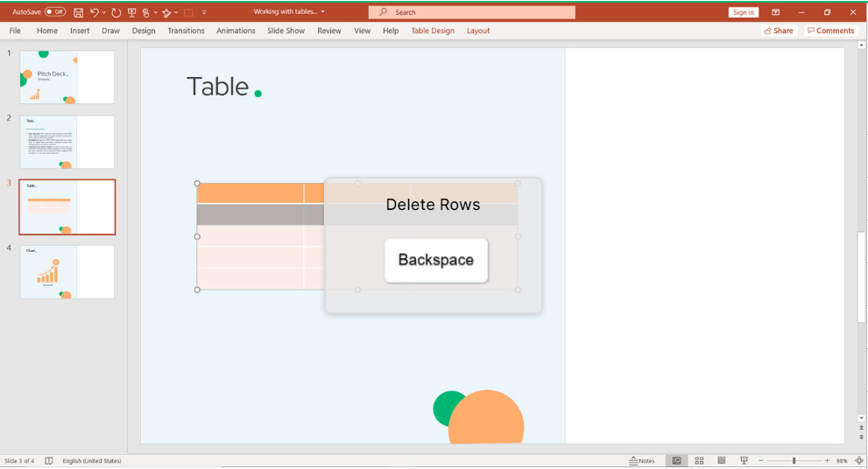Select slide 2 Text thumbnail
Screen dimensions: 868x469
tap(67, 142)
